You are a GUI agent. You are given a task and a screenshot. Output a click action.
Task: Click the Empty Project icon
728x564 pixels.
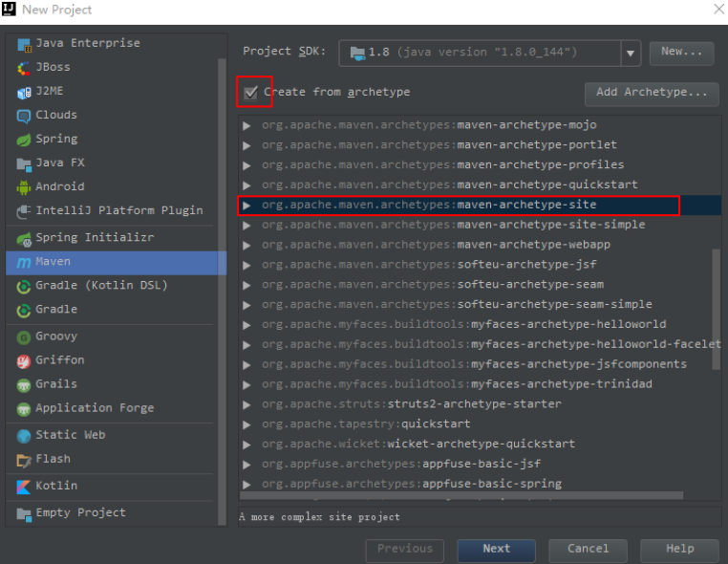[24, 514]
